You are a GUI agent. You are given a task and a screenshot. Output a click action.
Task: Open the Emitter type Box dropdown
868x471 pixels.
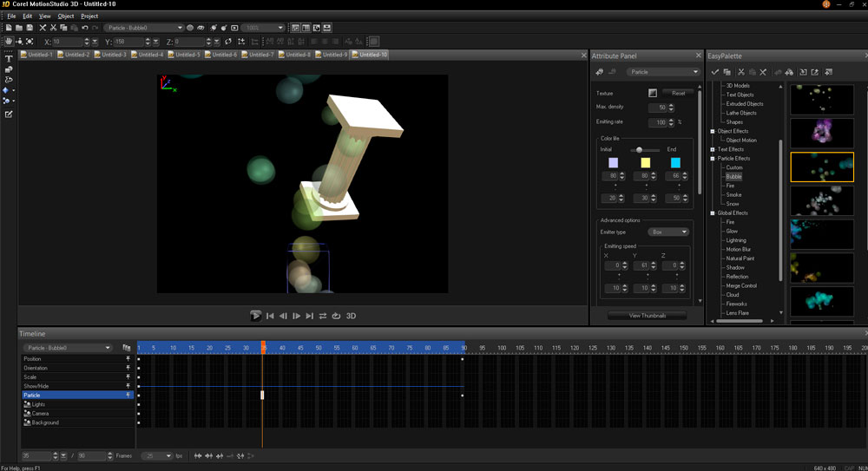668,232
